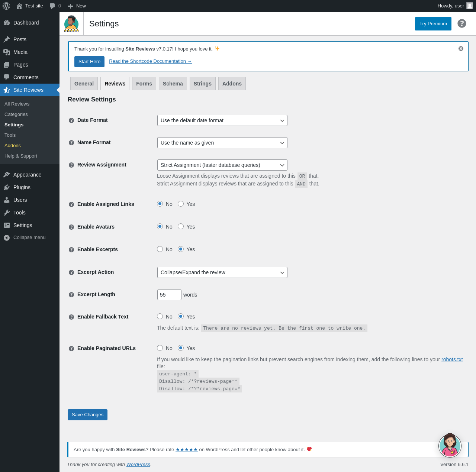
Task: Click the Posts pin icon
Action: coord(7,39)
